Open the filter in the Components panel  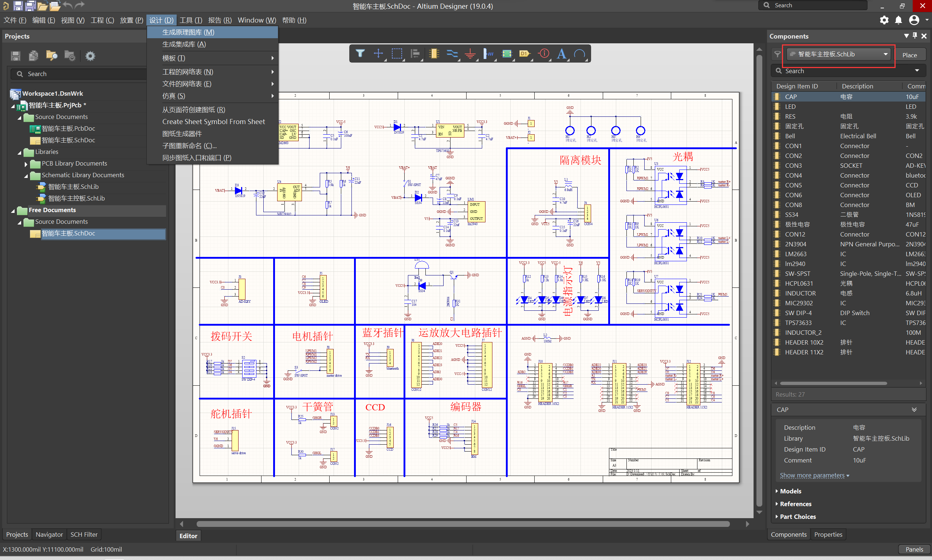point(777,54)
